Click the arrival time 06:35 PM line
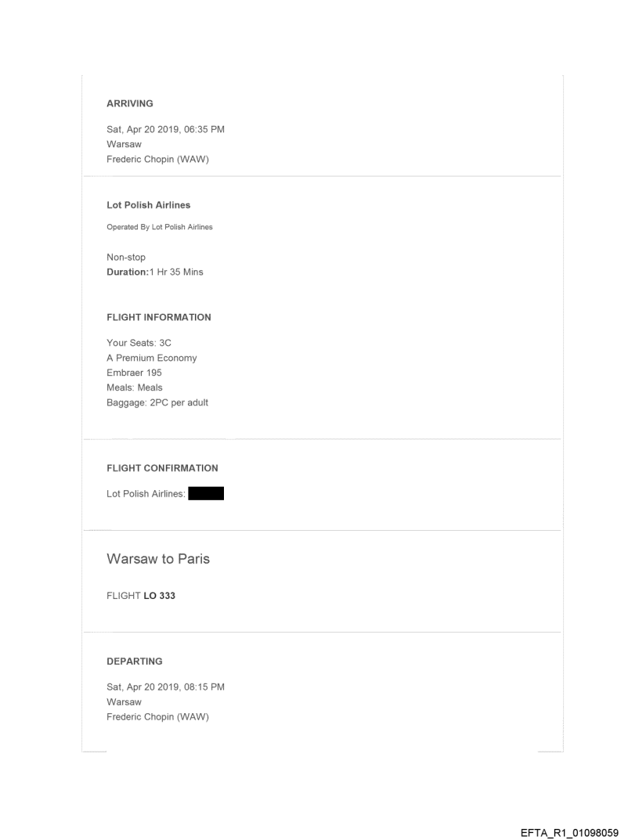The image size is (639, 840). [165, 130]
